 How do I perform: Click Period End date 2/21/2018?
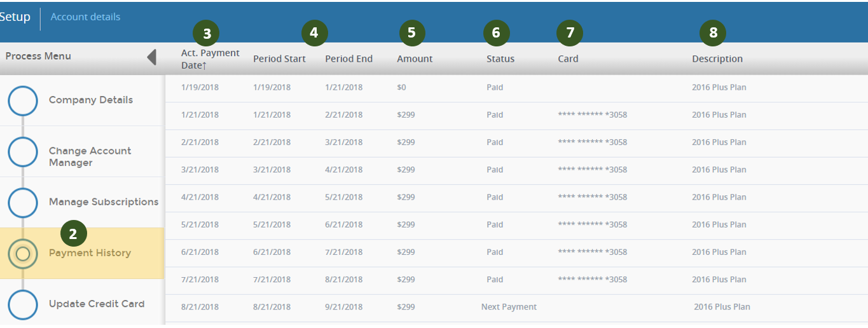pyautogui.click(x=343, y=115)
